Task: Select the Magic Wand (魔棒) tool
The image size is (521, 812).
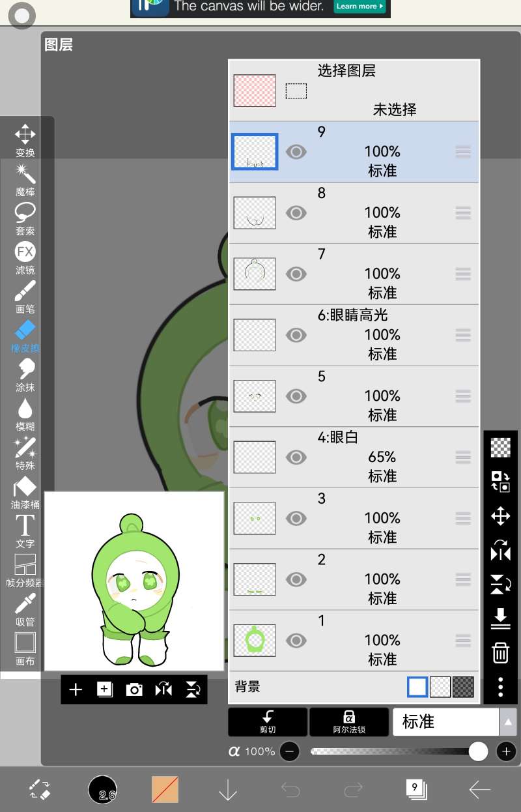Action: pos(25,179)
